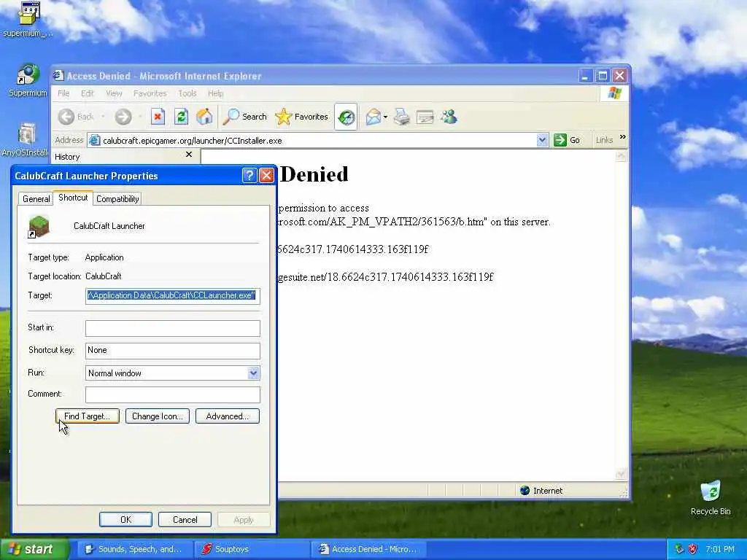Open the Help menu in Internet Explorer
This screenshot has width=747, height=560.
215,93
